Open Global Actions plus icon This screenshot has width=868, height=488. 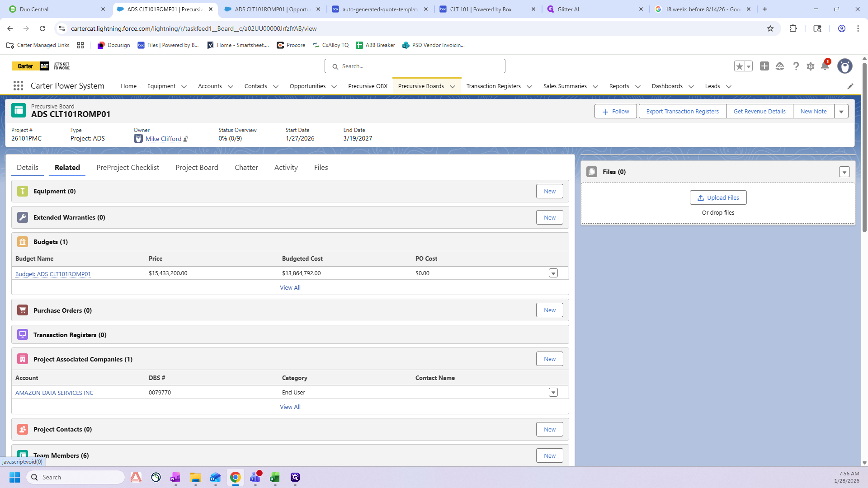click(x=764, y=66)
